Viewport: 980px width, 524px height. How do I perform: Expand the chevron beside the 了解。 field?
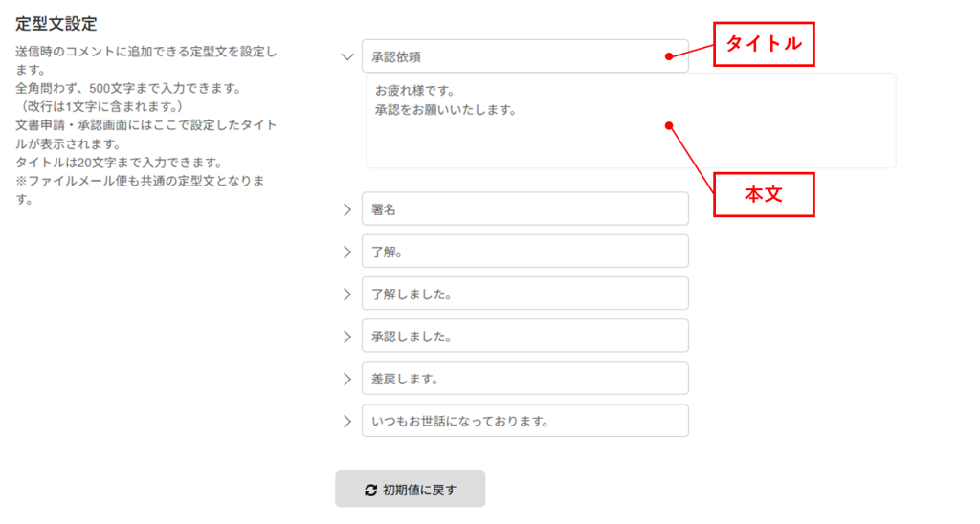pos(346,251)
